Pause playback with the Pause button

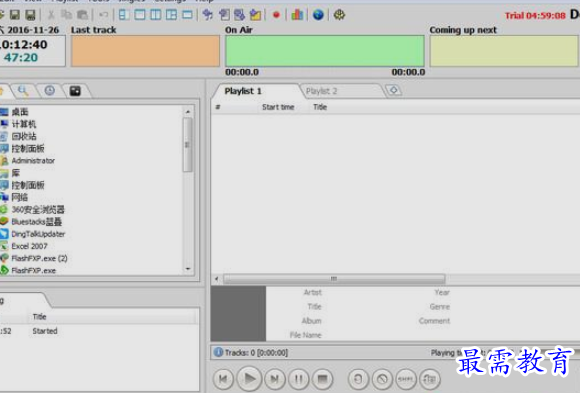[x=299, y=379]
